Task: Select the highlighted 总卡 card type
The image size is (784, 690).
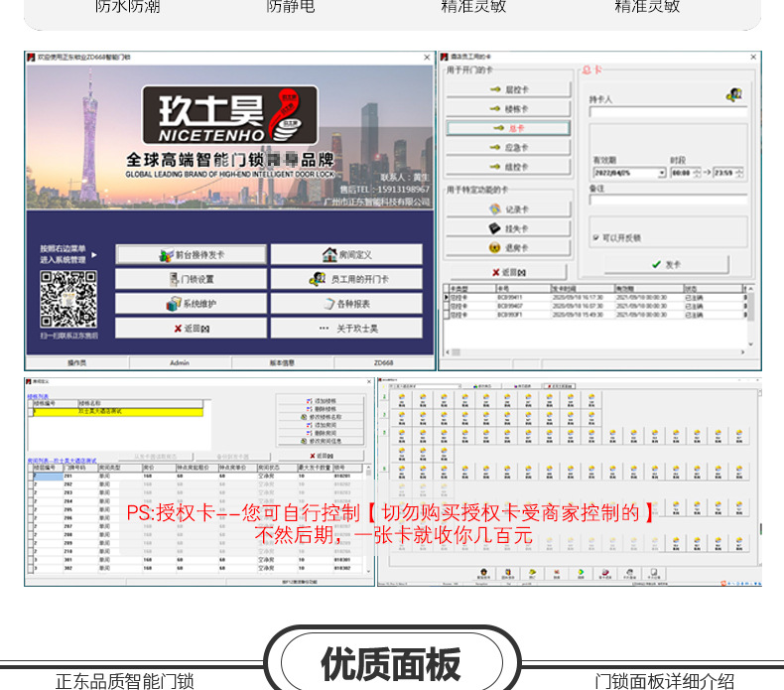Action: (x=508, y=128)
